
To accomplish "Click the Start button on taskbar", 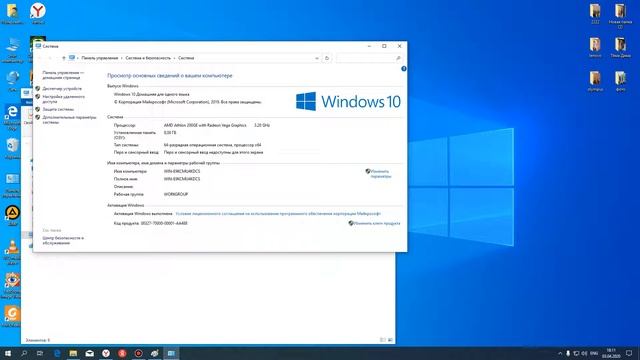I will click(x=8, y=353).
